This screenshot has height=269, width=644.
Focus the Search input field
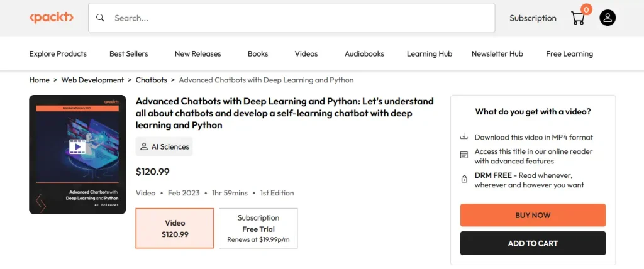(292, 18)
